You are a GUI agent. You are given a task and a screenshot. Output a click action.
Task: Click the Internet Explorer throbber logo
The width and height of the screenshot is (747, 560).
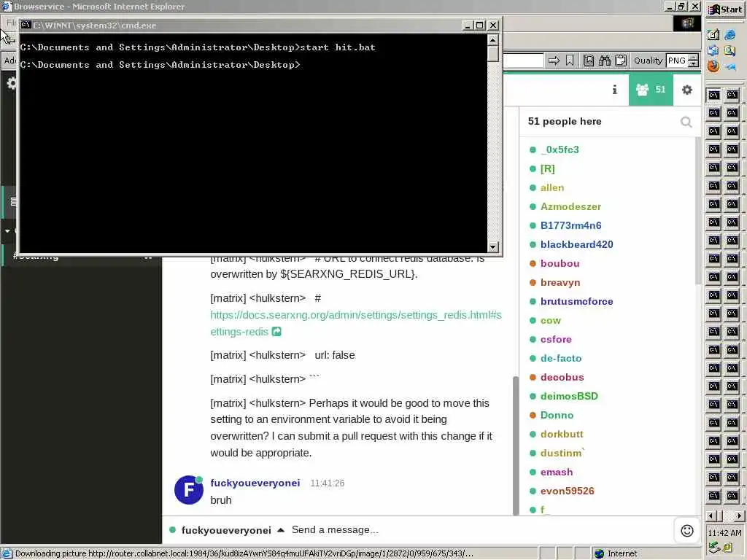(x=687, y=23)
